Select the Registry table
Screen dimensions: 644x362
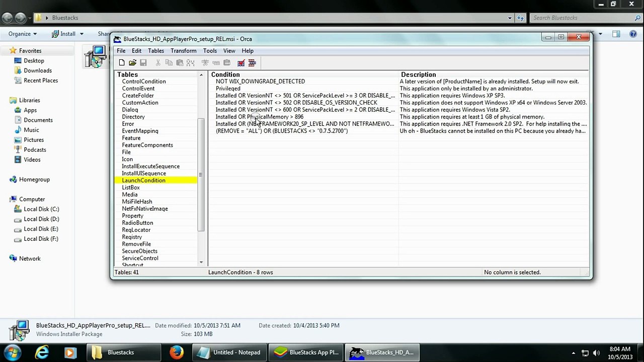pos(132,237)
